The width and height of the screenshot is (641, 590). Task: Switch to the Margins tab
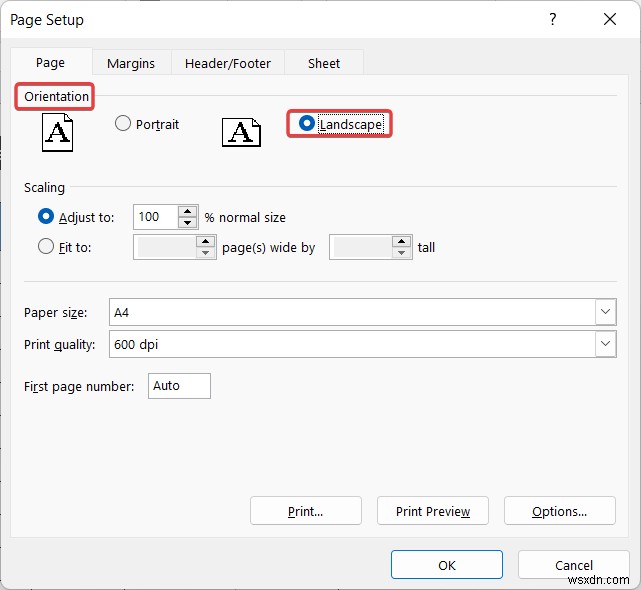pos(131,63)
